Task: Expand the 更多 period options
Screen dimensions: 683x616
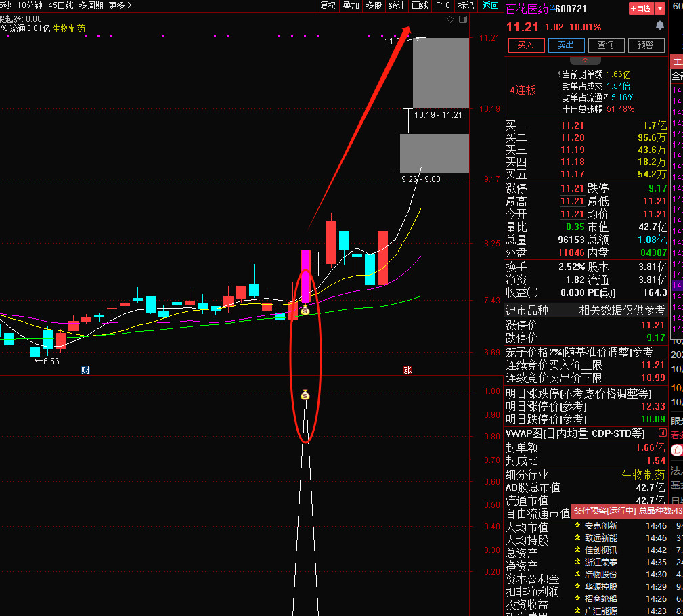Action: tap(120, 5)
